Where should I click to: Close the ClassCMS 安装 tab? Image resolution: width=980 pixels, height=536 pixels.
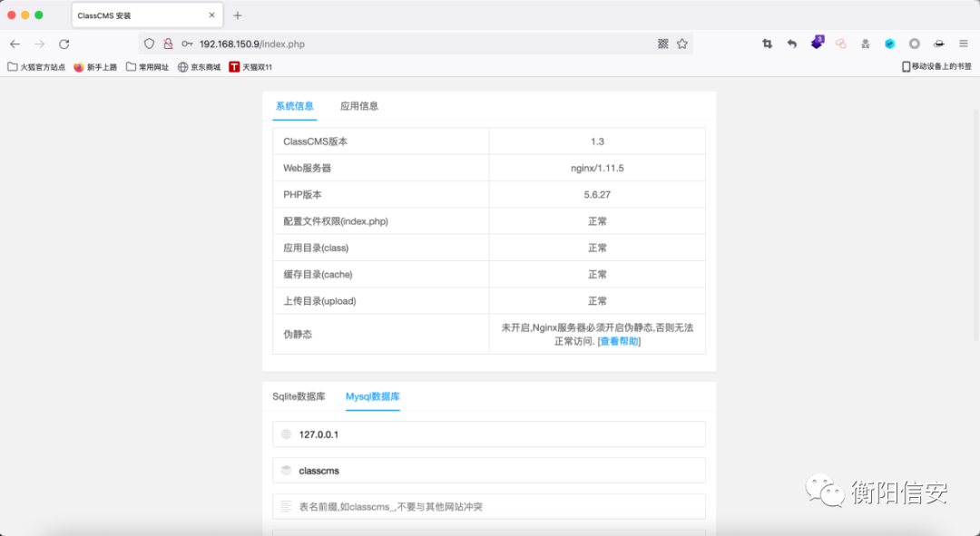click(211, 15)
